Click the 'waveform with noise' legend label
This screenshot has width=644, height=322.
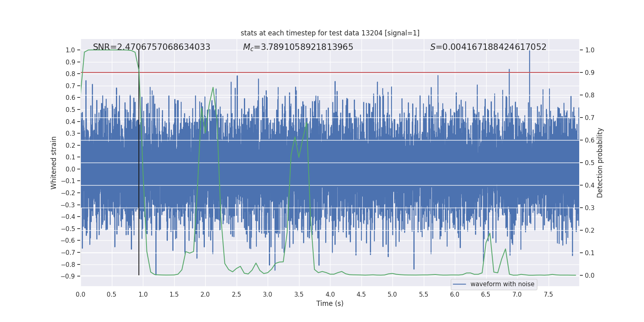tap(502, 284)
